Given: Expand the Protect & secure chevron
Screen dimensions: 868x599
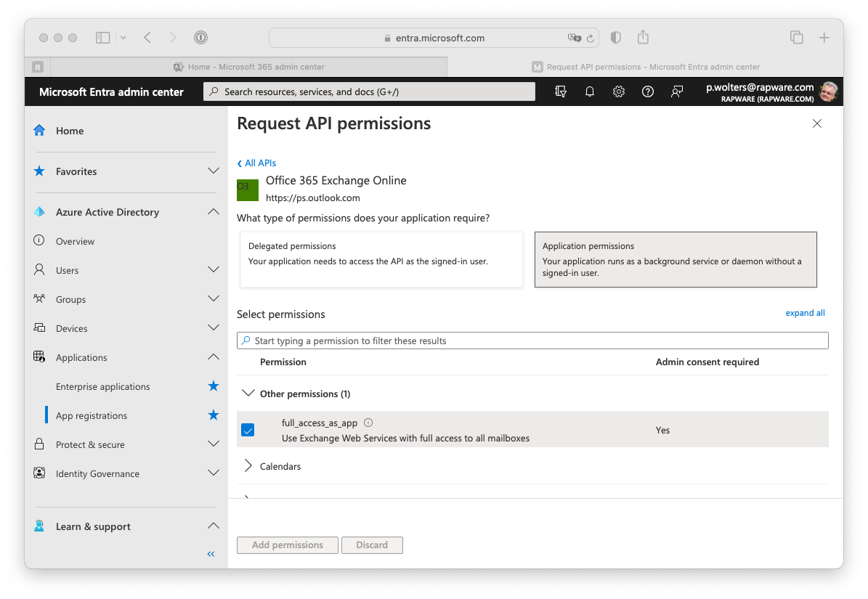Looking at the screenshot, I should coord(213,444).
